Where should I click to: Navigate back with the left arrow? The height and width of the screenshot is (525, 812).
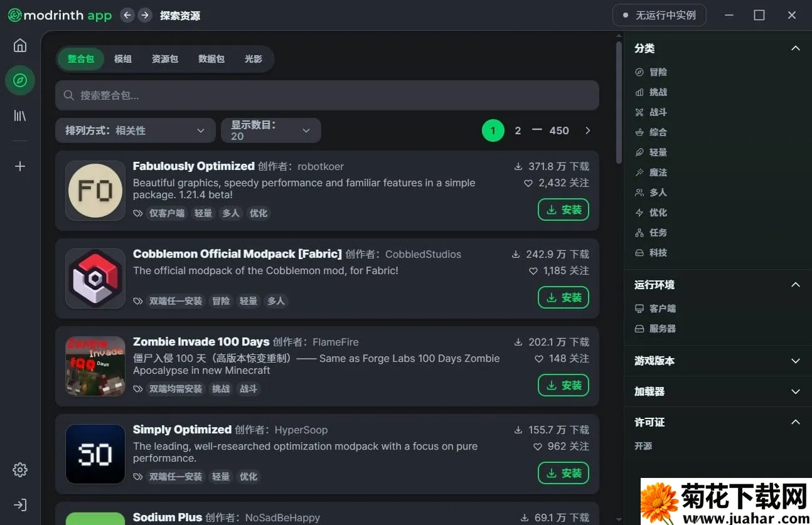(127, 15)
